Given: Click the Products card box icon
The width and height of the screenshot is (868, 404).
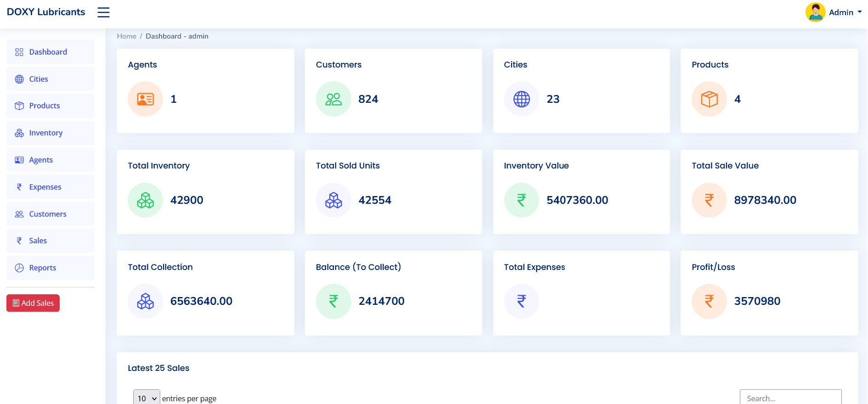Looking at the screenshot, I should tap(709, 99).
